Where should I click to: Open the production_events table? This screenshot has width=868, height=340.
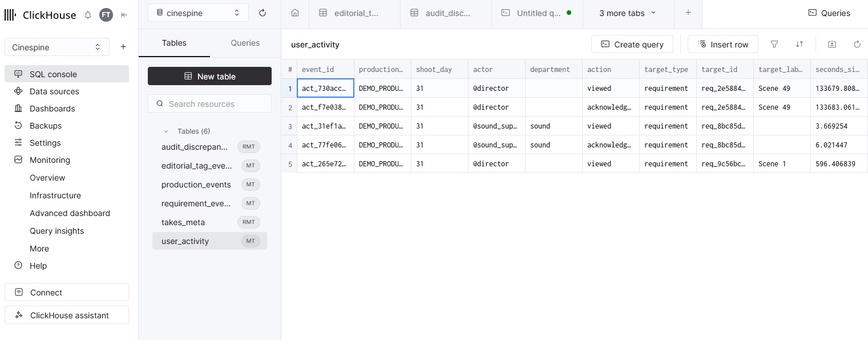209,185
